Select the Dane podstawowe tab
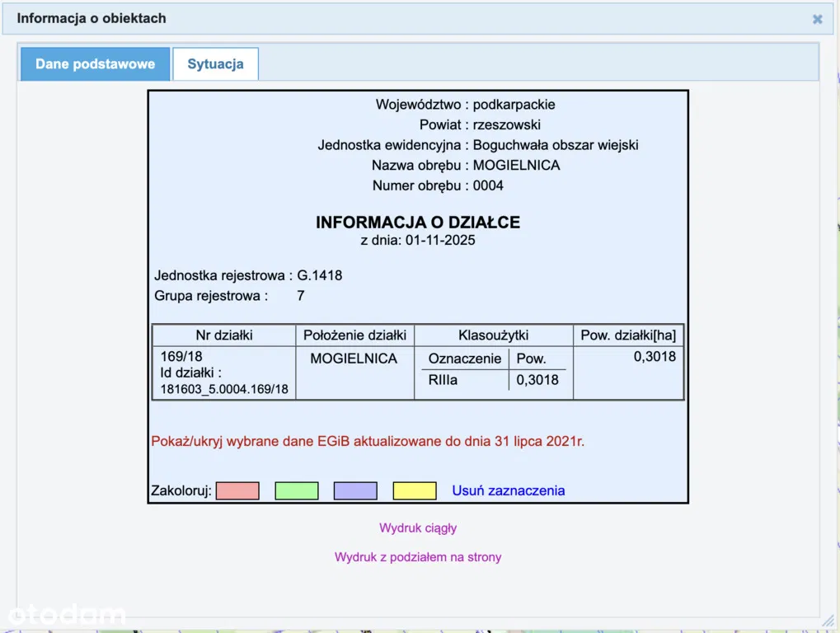Viewport: 840px width, 633px height. coord(95,64)
